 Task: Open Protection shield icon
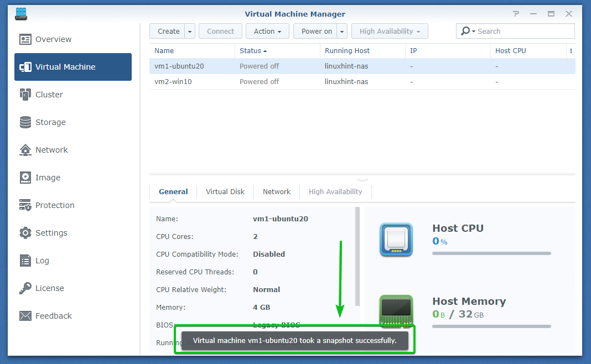point(25,205)
